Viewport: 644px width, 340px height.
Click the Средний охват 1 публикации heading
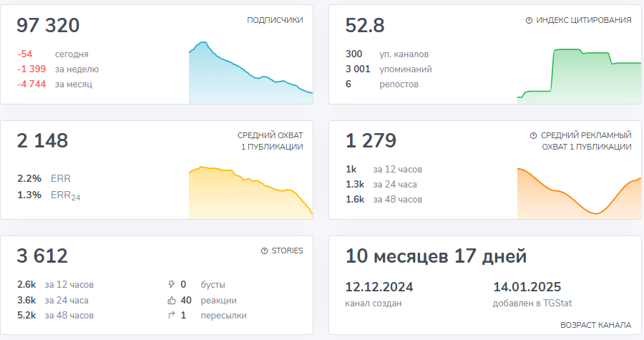(x=270, y=141)
